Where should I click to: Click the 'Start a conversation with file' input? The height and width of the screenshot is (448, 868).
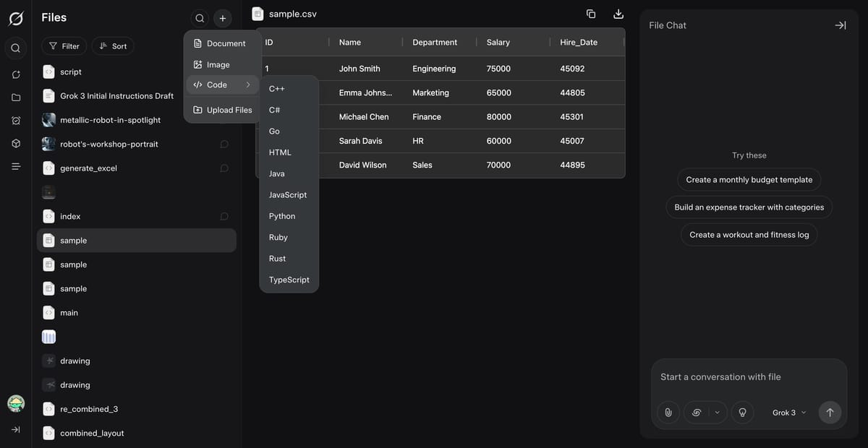(720, 376)
